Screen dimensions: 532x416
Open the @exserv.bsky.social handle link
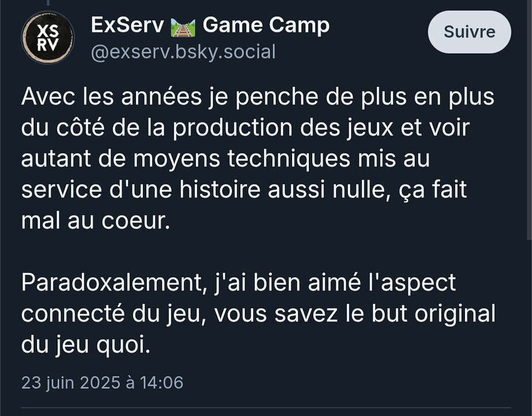(183, 52)
